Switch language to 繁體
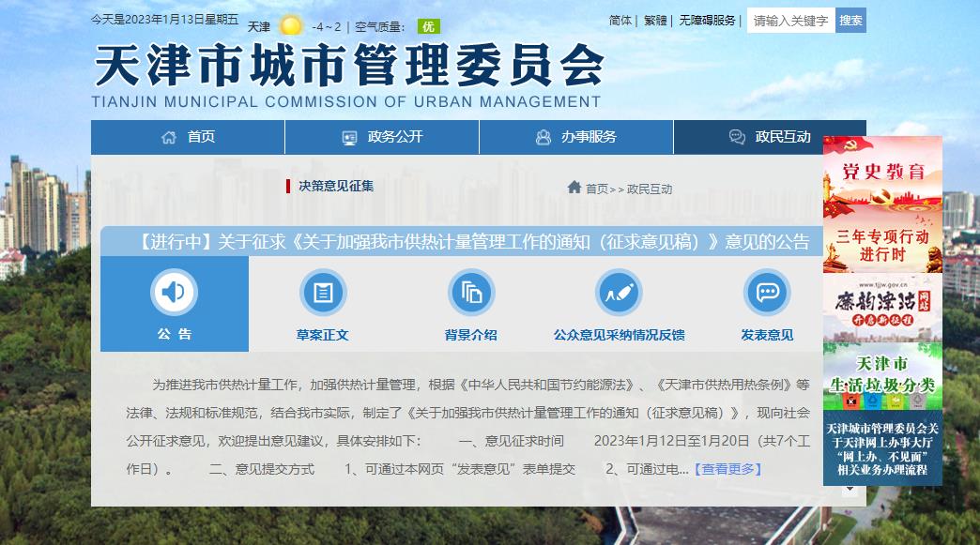Image resolution: width=980 pixels, height=545 pixels. (655, 20)
